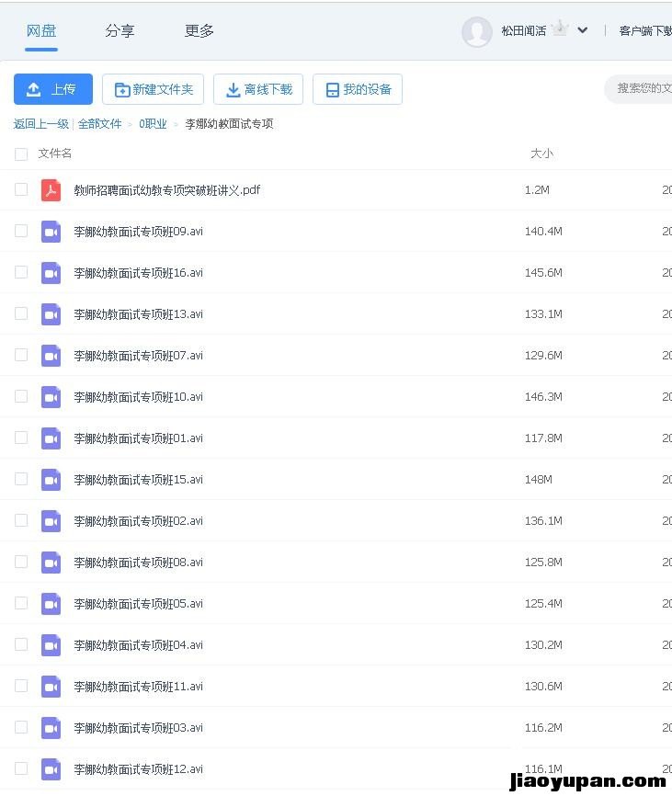Image resolution: width=672 pixels, height=796 pixels.
Task: Check the box for 教师招聘面试幼教专项突破班讲义.pdf
Action: 21,189
